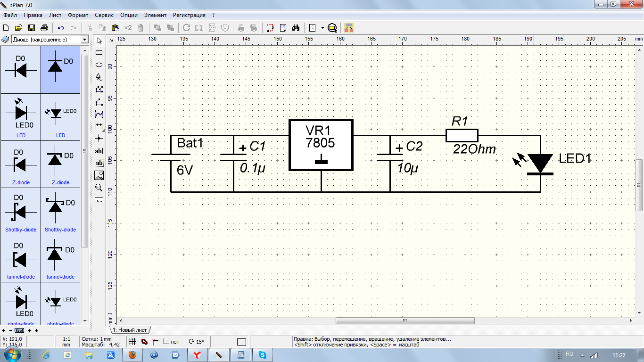Click the 'Abcd' label toggle below the library
This screenshot has width=644, height=362.
(x=19, y=330)
